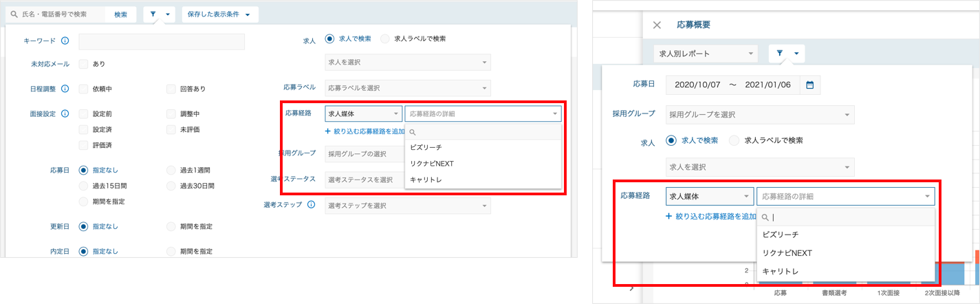The width and height of the screenshot is (980, 304).
Task: Open 求人を選択 dropdown in 応募概要 panel
Action: point(760,167)
